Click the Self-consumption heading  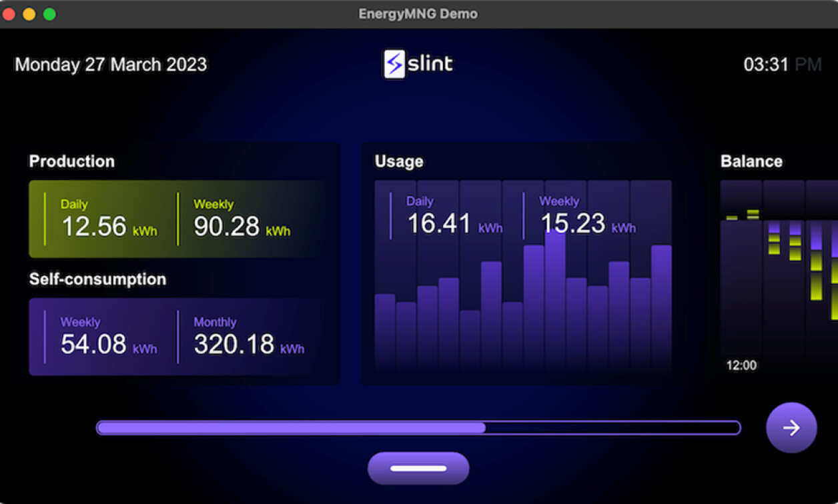tap(97, 279)
